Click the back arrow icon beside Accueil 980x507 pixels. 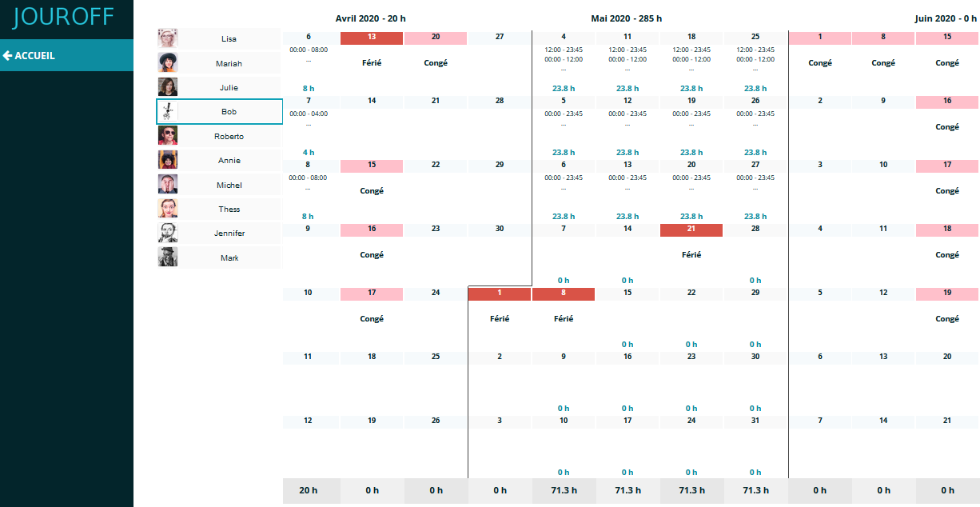pos(8,56)
